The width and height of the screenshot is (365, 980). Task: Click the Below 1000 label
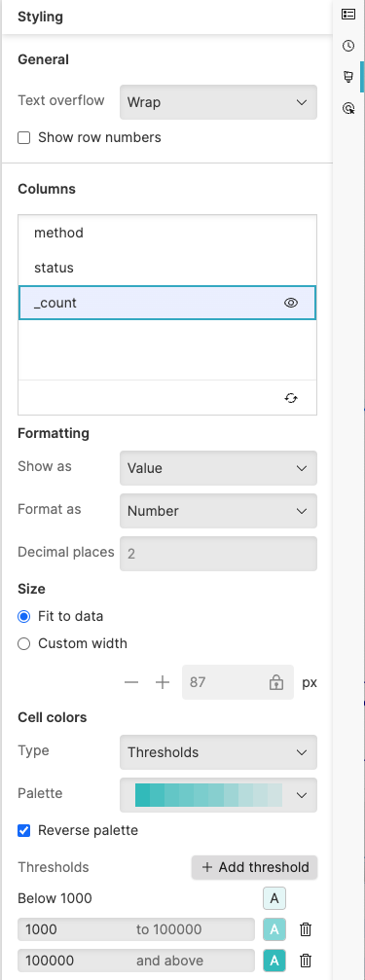(x=55, y=899)
